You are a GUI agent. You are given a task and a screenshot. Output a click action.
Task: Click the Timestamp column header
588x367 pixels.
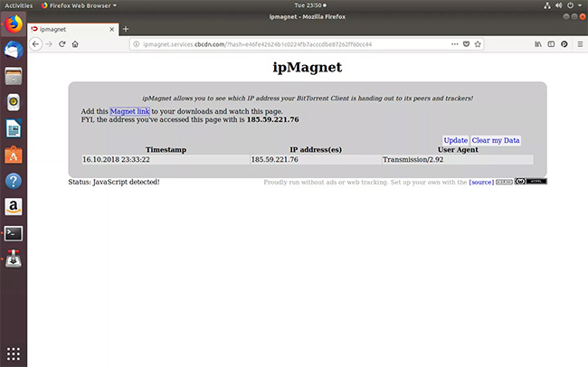tap(166, 149)
